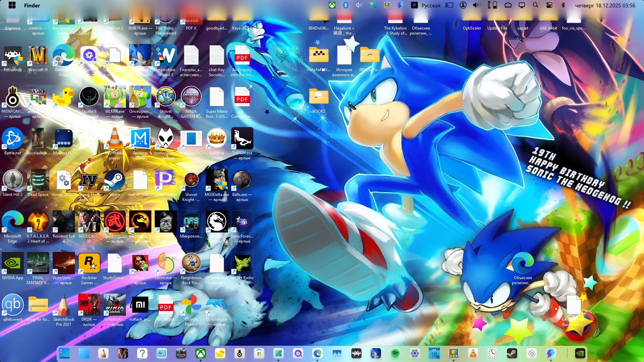Open the Finder menu in the menu bar
The width and height of the screenshot is (644, 362).
32,5
